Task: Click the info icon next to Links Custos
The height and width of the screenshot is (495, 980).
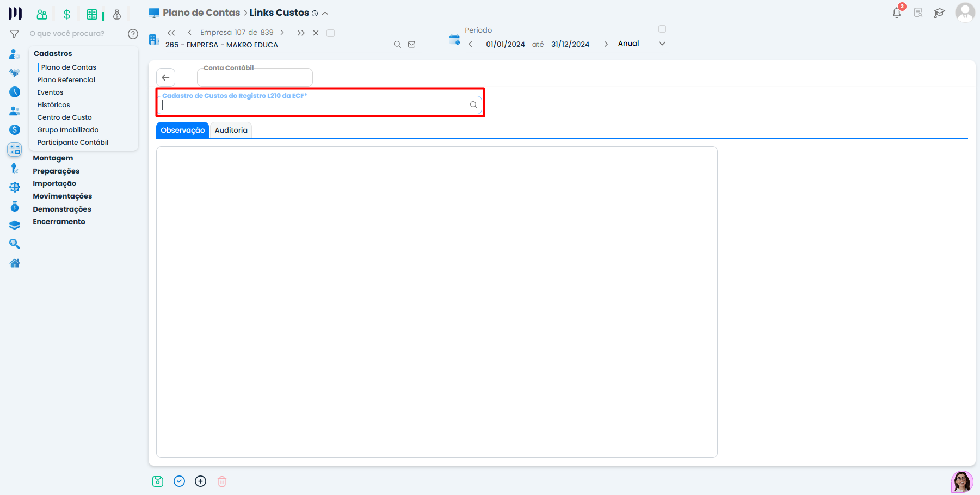Action: tap(315, 14)
